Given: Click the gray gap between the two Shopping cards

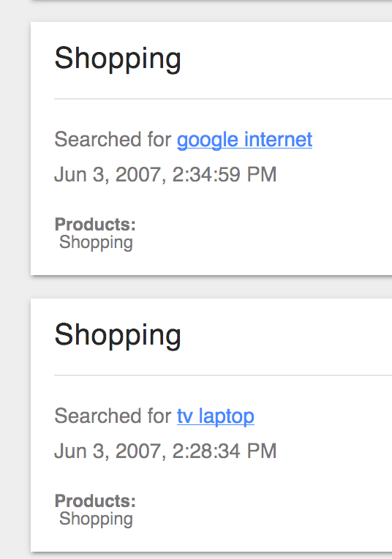Looking at the screenshot, I should 211,287.
